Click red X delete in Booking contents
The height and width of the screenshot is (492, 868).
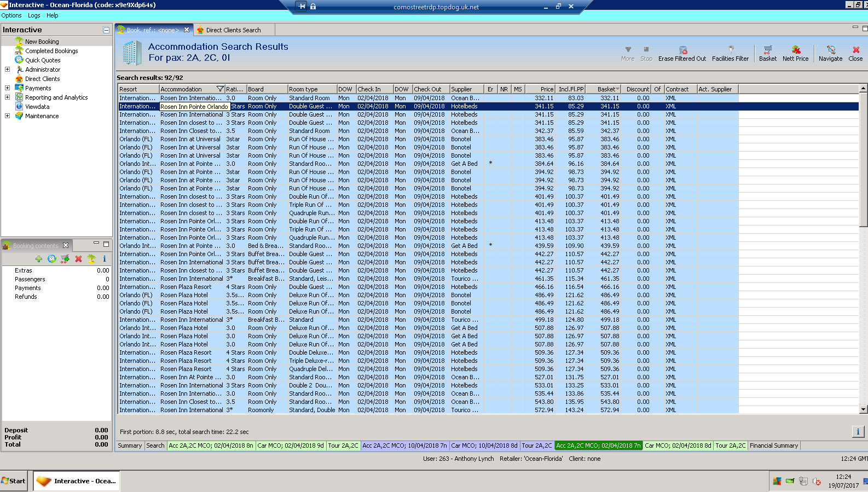(78, 259)
